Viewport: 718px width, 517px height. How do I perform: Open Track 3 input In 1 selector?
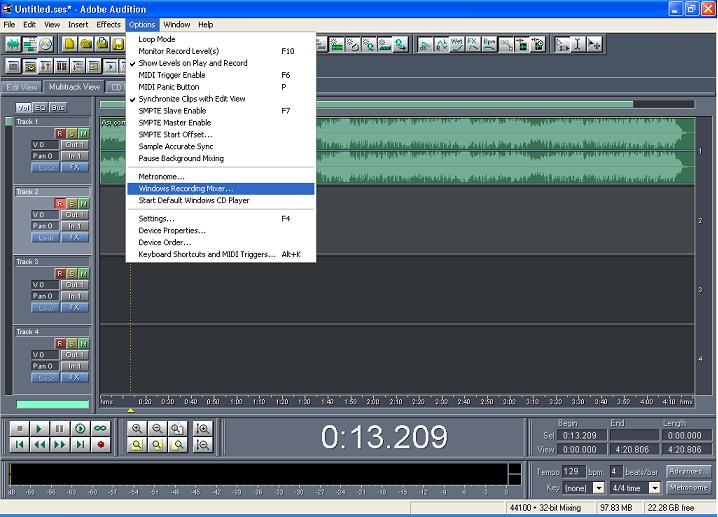(x=75, y=296)
